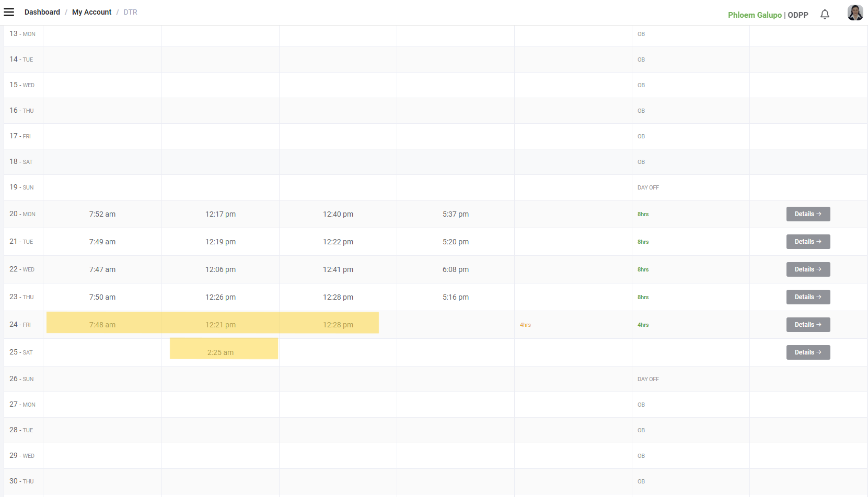Click DAY OFF label for 19 Sunday
This screenshot has width=868, height=497.
648,187
